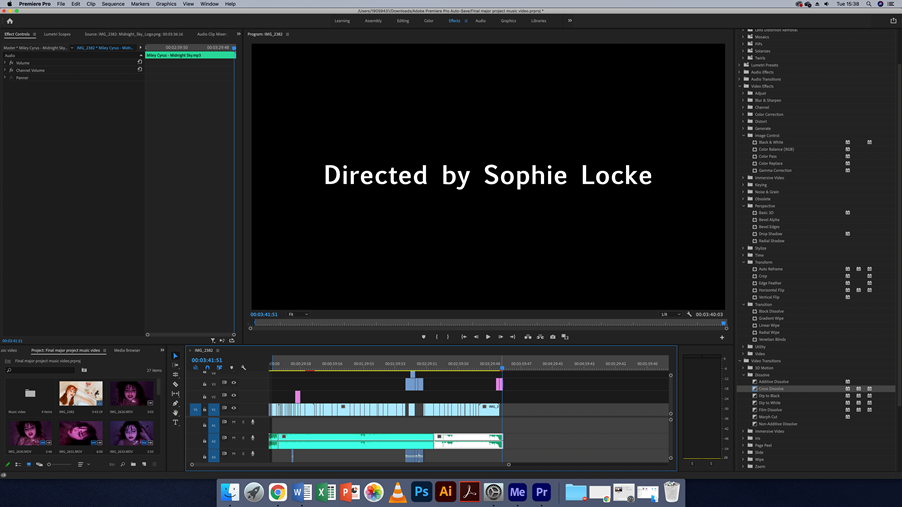Viewport: 902px width, 507px height.
Task: Open the Sequence menu
Action: click(112, 4)
